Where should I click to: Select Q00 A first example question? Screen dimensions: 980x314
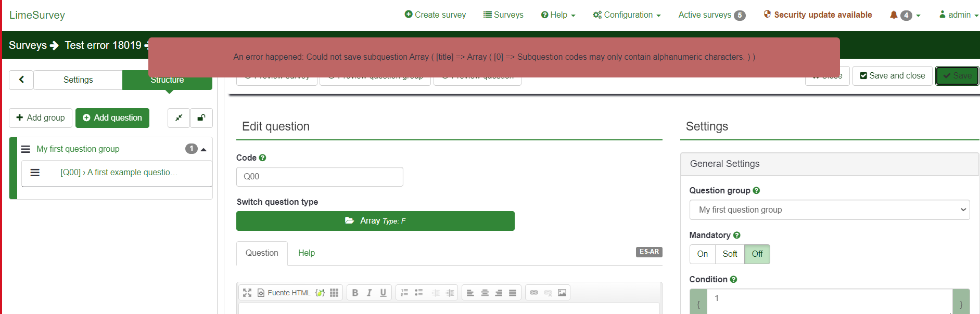[x=119, y=173]
